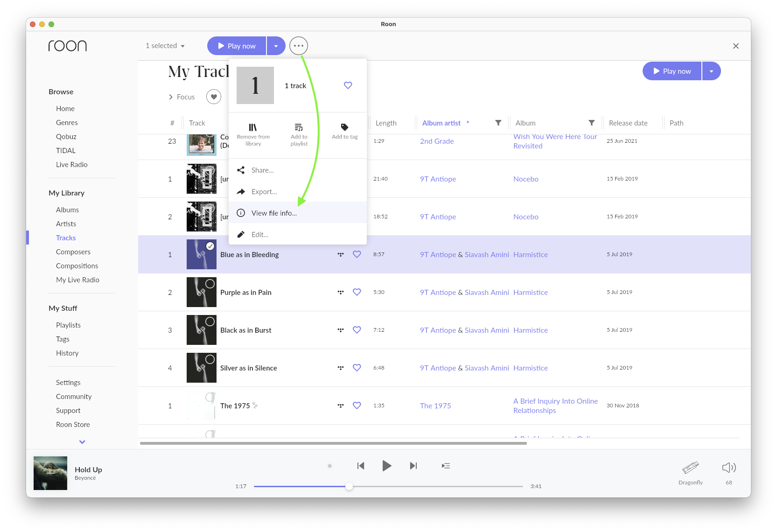This screenshot has height=532, width=777.
Task: Open the '1 selected' dropdown
Action: (165, 46)
